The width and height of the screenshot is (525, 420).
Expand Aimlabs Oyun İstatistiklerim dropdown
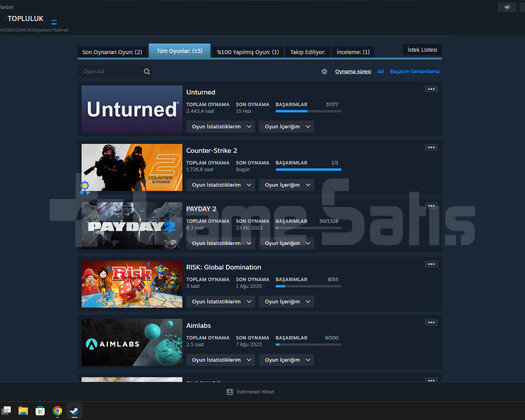(x=221, y=360)
